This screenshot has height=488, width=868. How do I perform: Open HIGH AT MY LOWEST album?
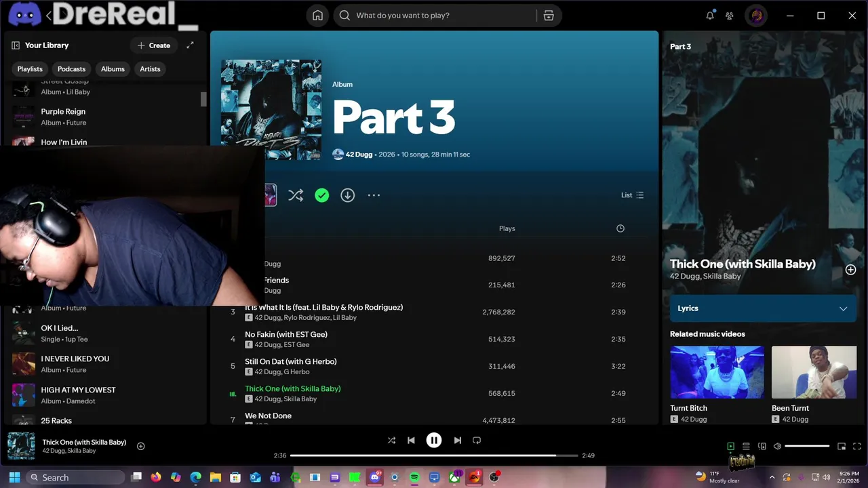pos(105,395)
